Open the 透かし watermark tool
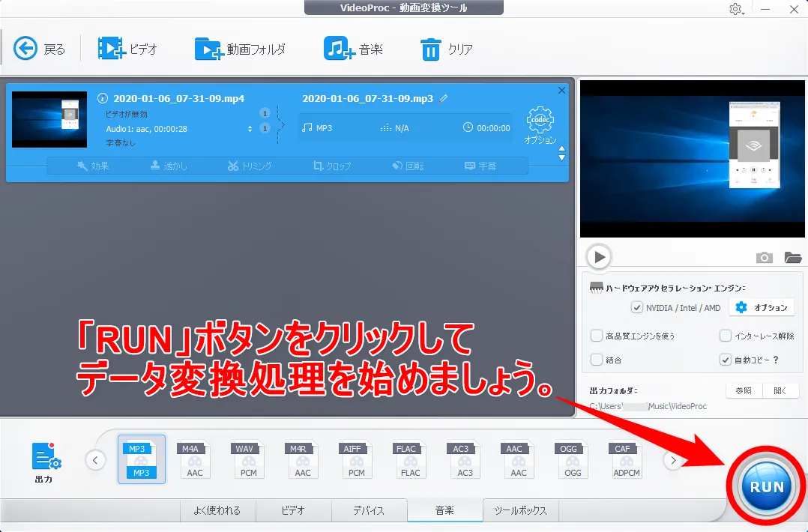The image size is (808, 532). 169,166
